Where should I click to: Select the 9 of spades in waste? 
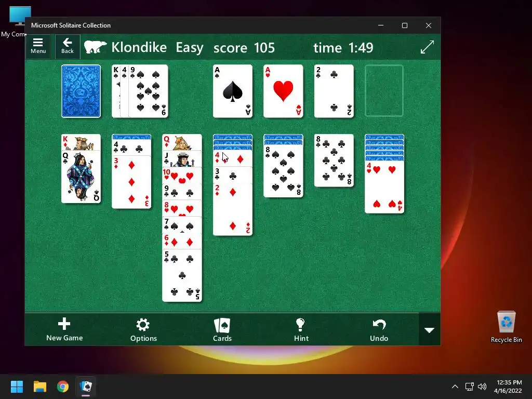tap(148, 91)
